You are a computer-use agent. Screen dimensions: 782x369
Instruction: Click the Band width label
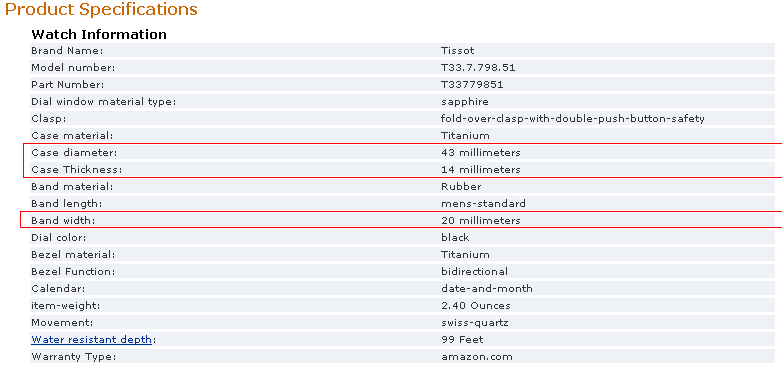(x=63, y=220)
